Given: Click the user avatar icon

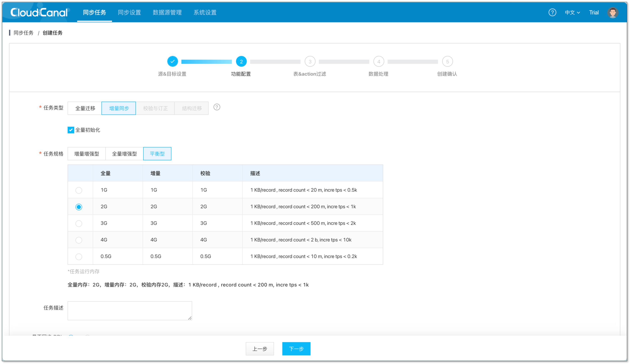Looking at the screenshot, I should pyautogui.click(x=613, y=12).
